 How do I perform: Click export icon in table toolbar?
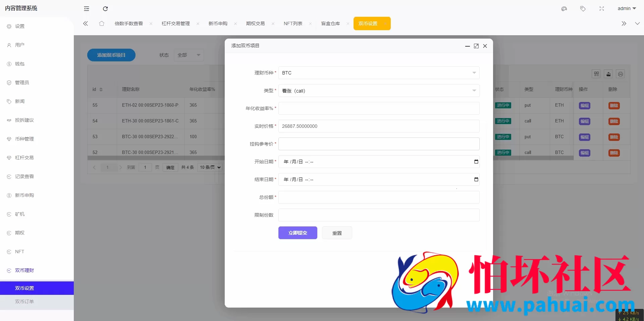pos(608,74)
